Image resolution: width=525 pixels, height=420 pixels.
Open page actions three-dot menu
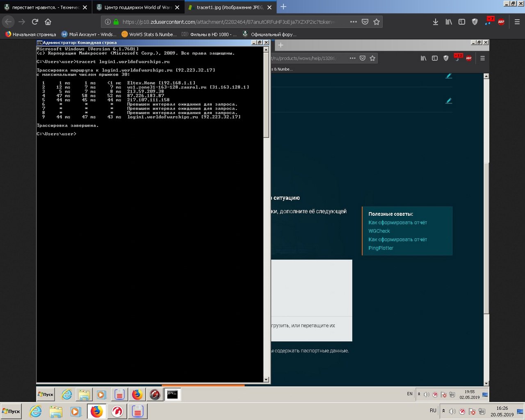pyautogui.click(x=353, y=22)
